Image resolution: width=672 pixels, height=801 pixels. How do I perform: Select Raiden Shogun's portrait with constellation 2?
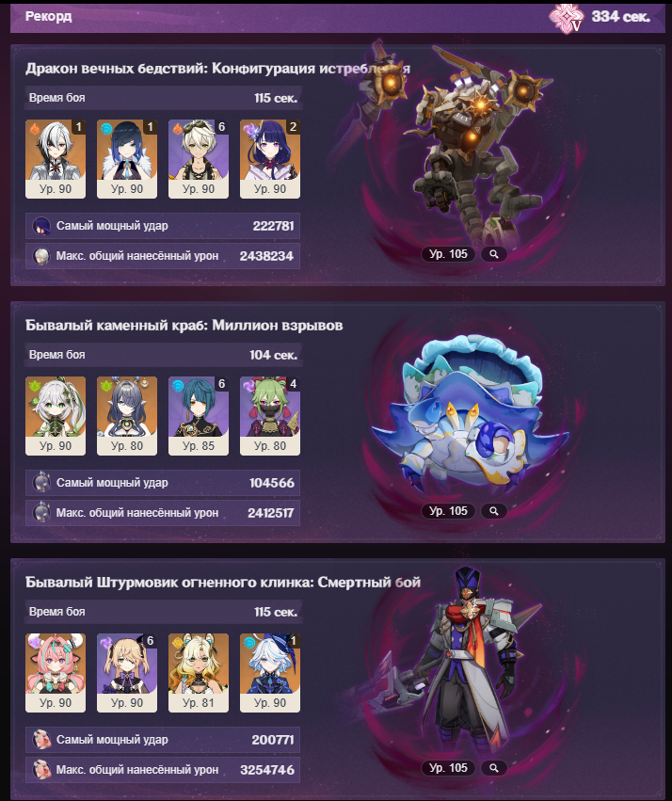pyautogui.click(x=270, y=159)
